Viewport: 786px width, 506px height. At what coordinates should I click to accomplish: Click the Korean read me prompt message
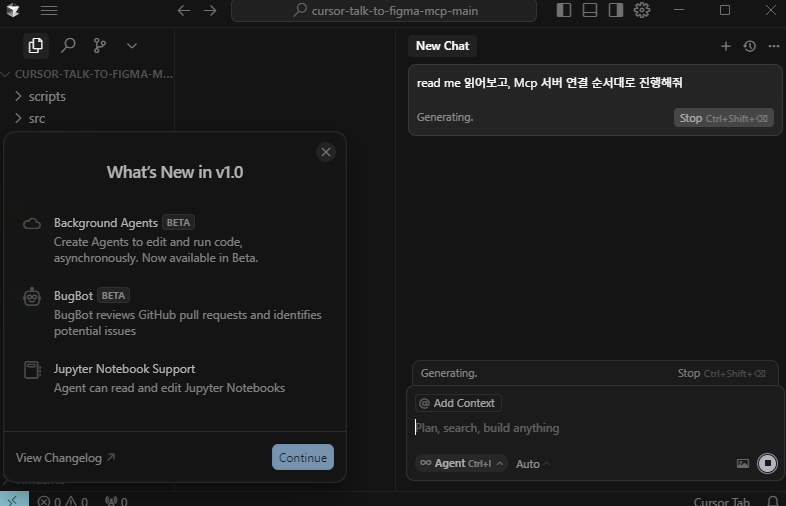[549, 83]
